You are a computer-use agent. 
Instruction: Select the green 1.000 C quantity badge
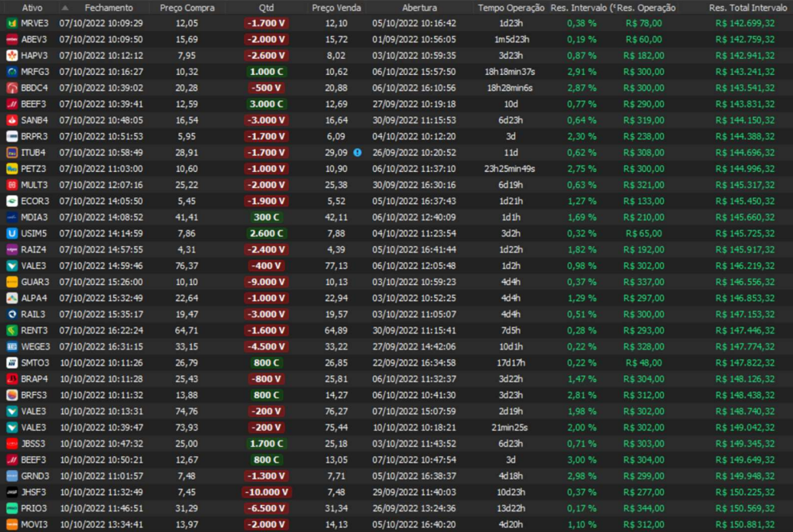click(x=266, y=72)
